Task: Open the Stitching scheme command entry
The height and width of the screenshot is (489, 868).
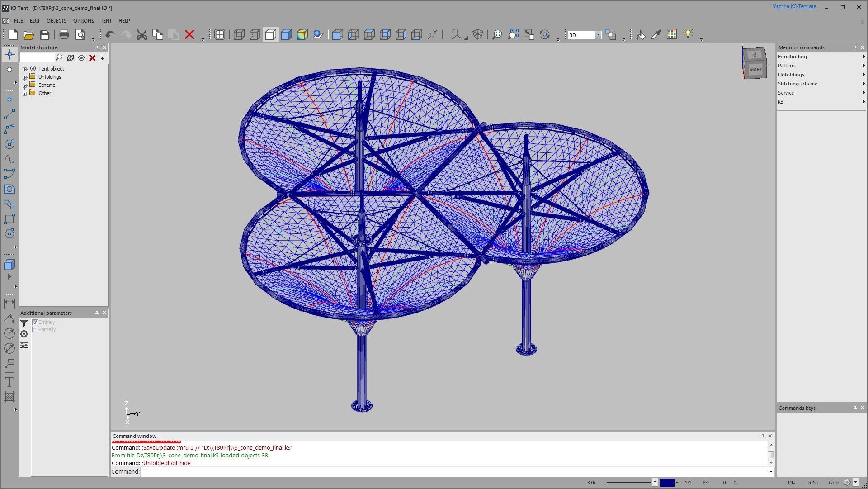Action: point(797,84)
